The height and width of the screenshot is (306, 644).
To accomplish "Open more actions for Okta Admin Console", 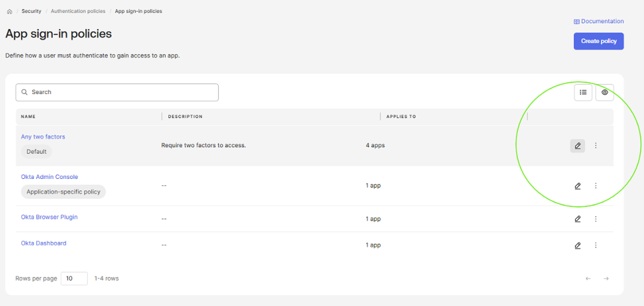I will (596, 186).
